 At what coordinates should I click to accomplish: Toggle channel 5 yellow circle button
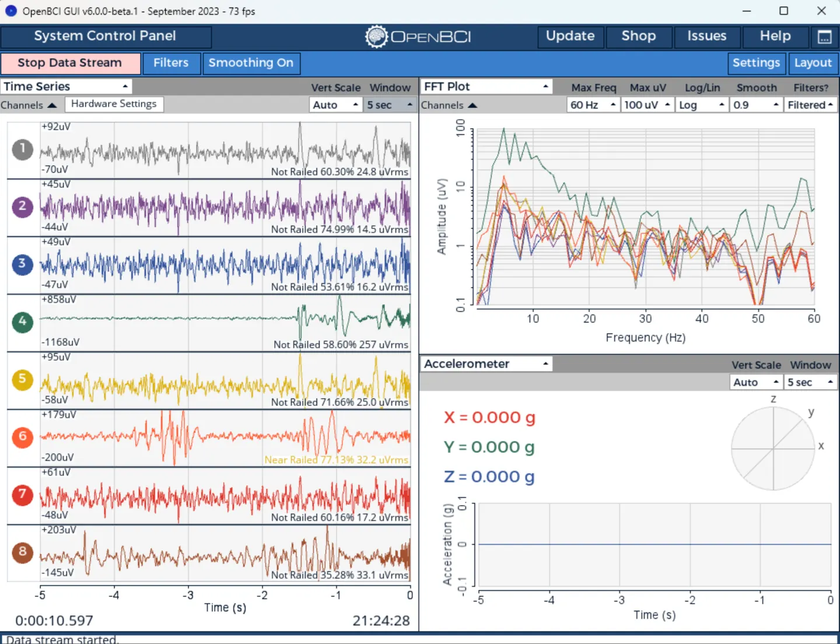[x=23, y=380]
